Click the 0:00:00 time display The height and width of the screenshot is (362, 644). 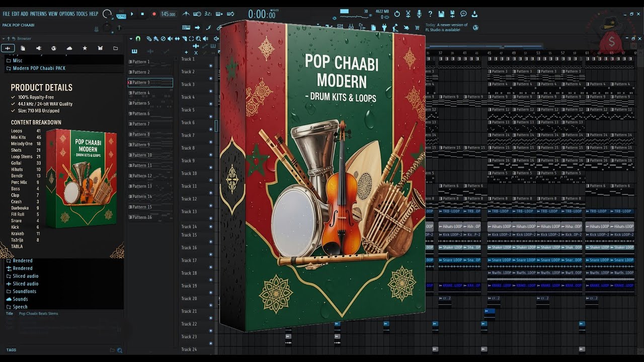(262, 15)
